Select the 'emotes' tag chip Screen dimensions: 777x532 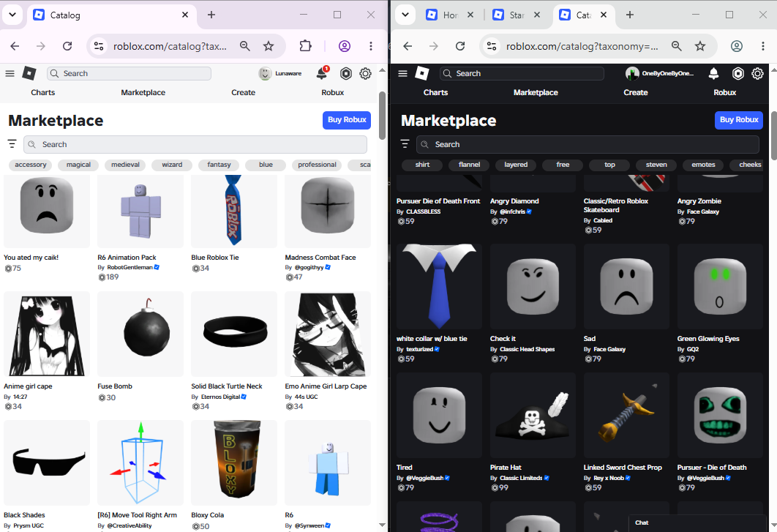[x=703, y=165]
